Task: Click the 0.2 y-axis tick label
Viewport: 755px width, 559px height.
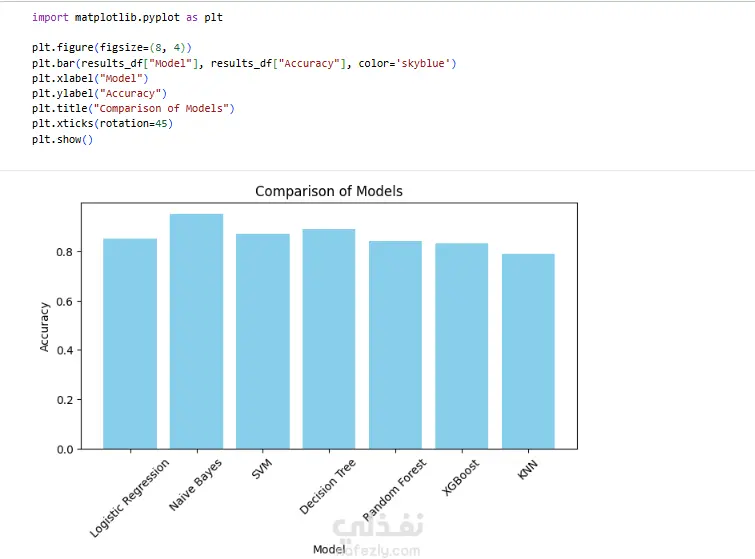Action: (x=65, y=400)
